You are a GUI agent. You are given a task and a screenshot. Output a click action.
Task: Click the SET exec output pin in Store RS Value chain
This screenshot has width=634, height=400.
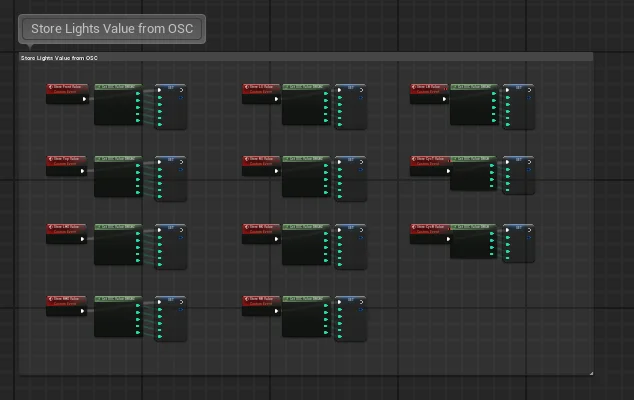point(361,162)
